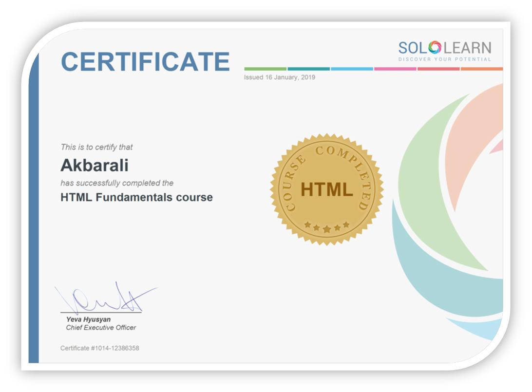Click the HTML text inside the seal
The image size is (532, 392).
[326, 189]
